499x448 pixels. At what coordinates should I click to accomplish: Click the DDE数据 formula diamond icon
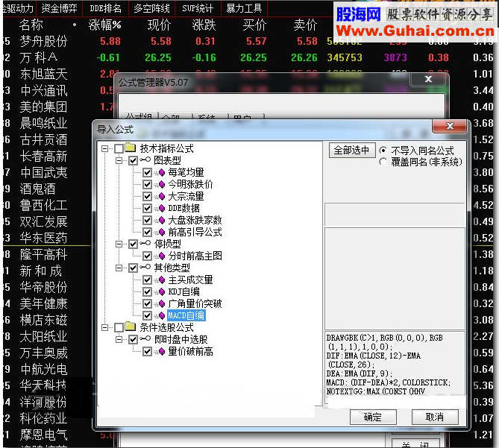pyautogui.click(x=162, y=208)
